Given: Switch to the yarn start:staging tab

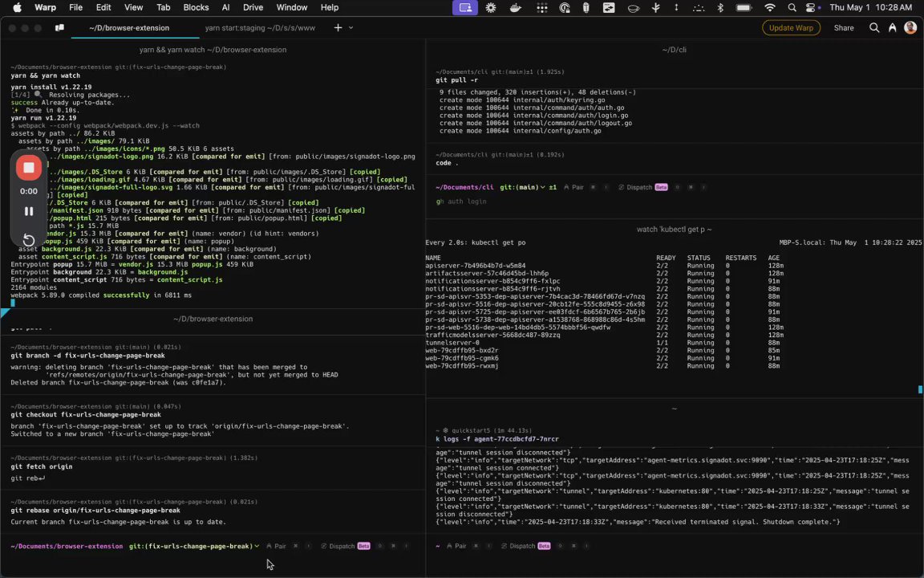Looking at the screenshot, I should (x=260, y=27).
